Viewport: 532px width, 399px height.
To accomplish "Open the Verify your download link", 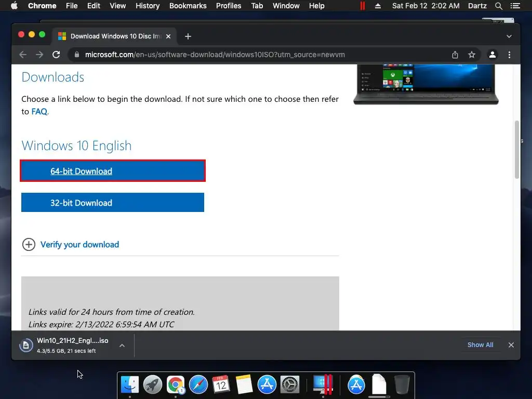I will coord(79,245).
